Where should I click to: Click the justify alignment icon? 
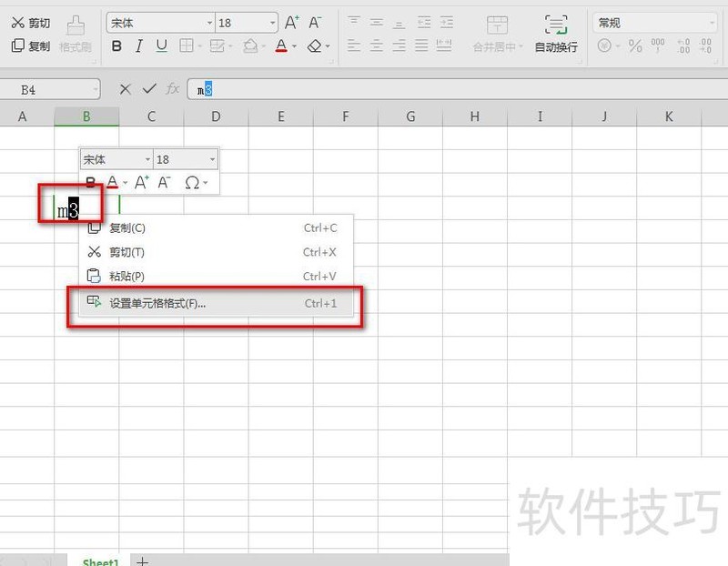click(421, 45)
